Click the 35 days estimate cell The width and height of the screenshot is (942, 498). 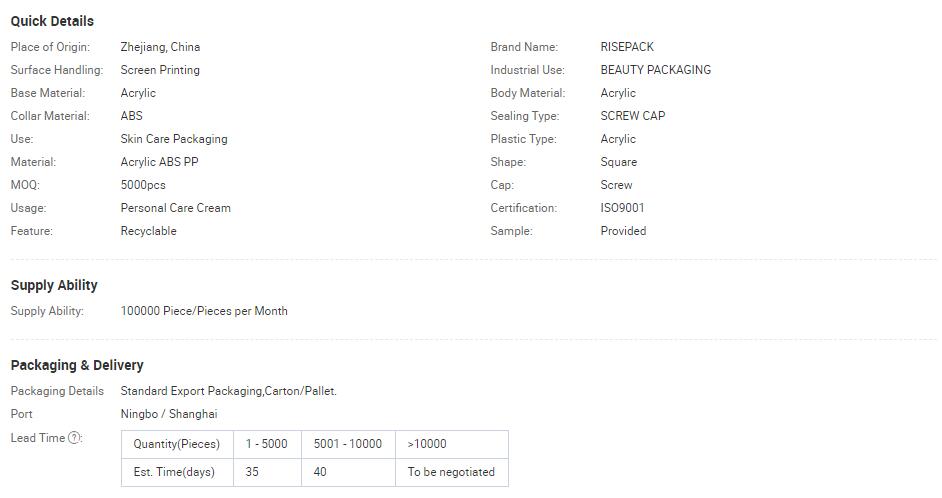coord(267,472)
